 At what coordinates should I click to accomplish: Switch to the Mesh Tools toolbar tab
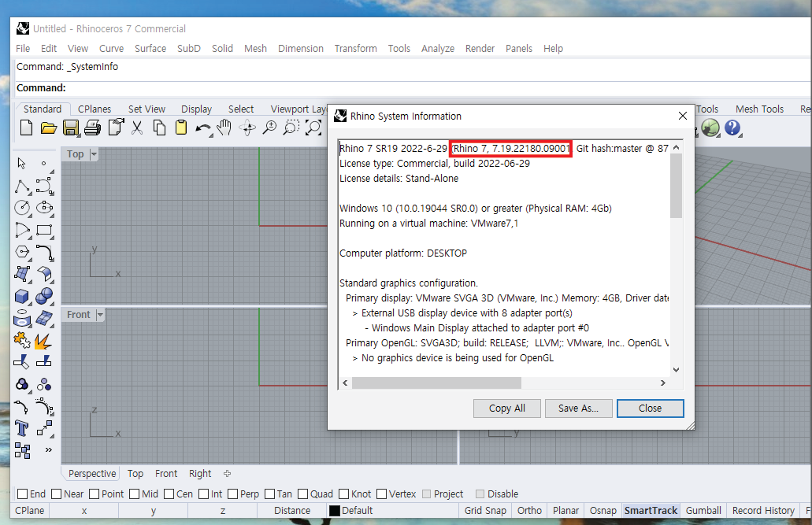[759, 109]
